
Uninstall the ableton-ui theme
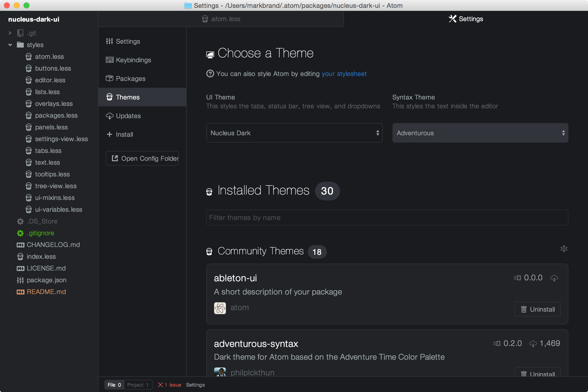[537, 309]
